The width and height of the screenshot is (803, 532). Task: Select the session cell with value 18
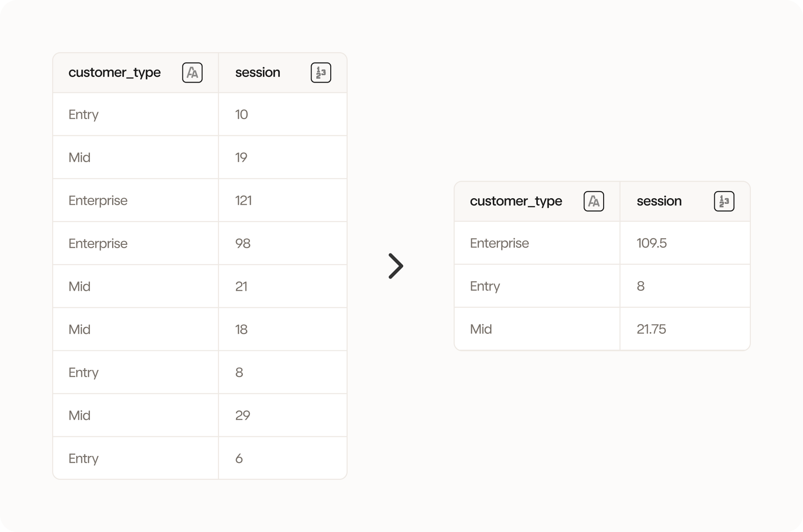tap(241, 329)
